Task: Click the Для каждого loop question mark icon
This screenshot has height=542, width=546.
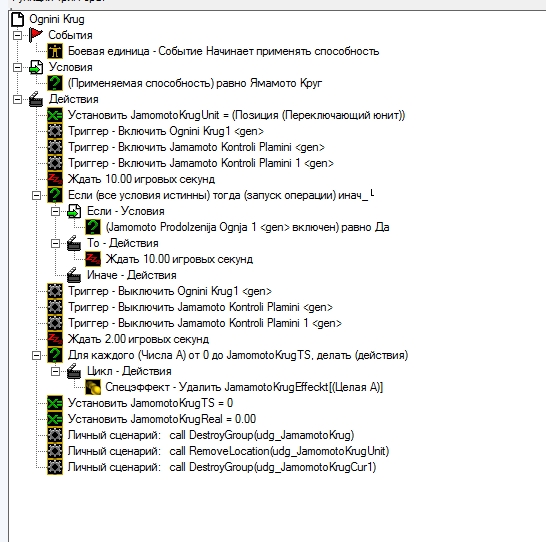Action: coord(55,355)
